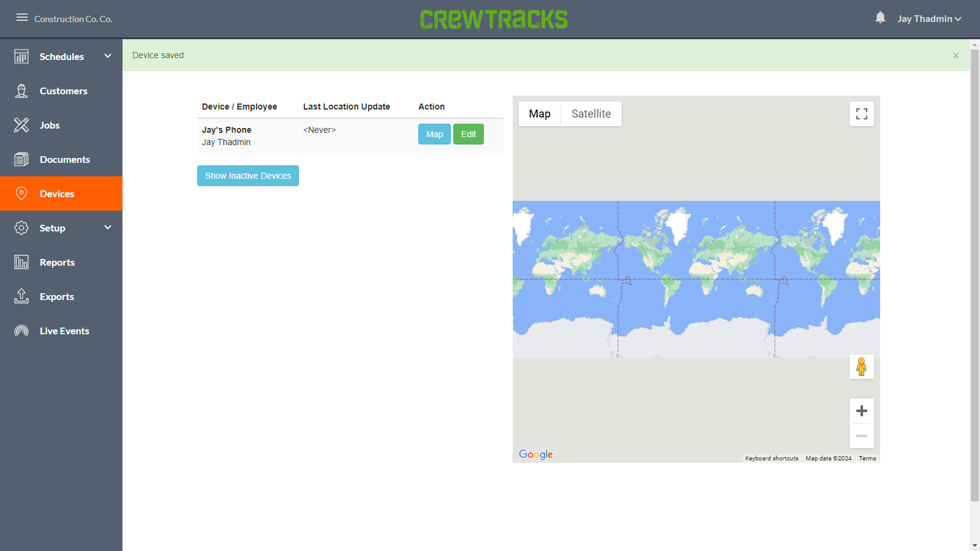Click the Setup gear icon
The height and width of the screenshot is (551, 980).
tap(21, 228)
